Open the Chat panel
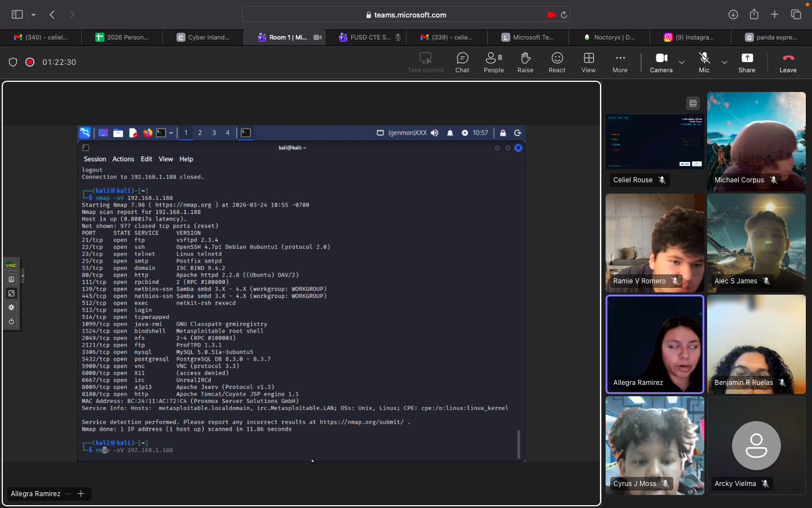This screenshot has width=812, height=508. click(462, 62)
